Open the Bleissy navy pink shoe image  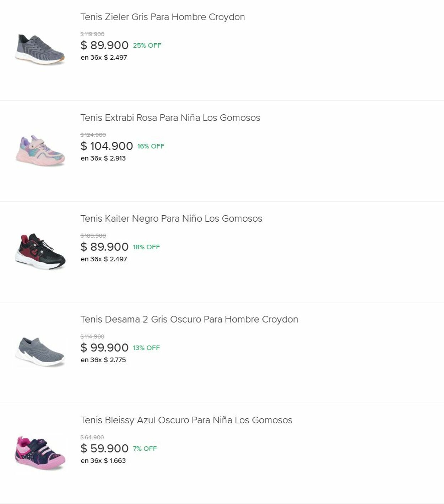(40, 453)
